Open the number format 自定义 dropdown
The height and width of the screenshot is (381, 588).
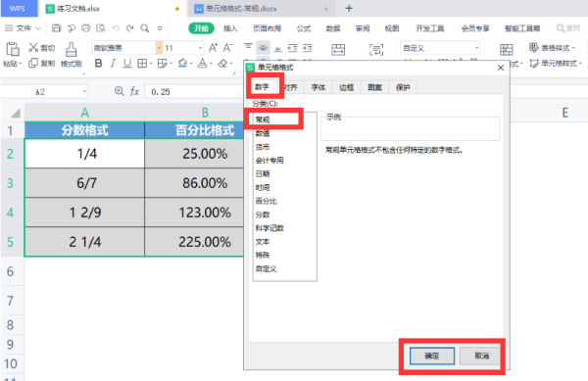tap(476, 48)
